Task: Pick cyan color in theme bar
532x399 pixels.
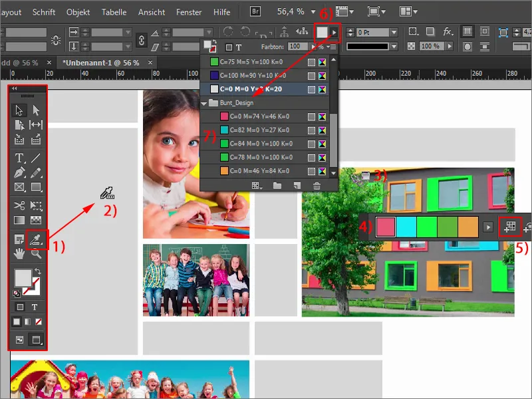Action: coord(406,227)
